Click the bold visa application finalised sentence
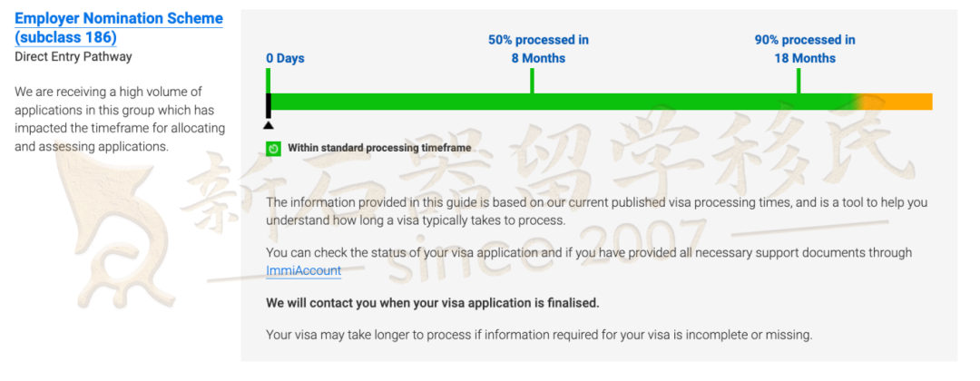980x381 pixels. pyautogui.click(x=433, y=304)
